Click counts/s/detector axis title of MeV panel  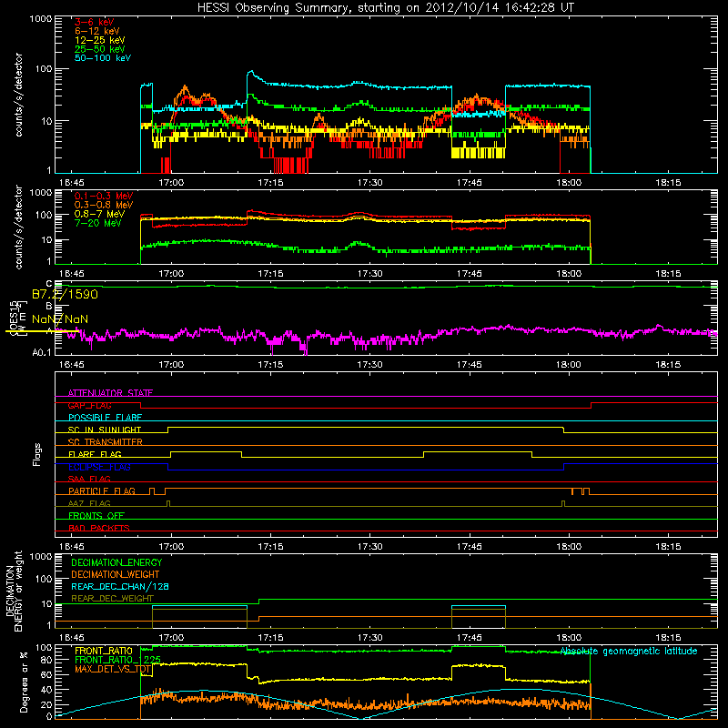coord(19,227)
